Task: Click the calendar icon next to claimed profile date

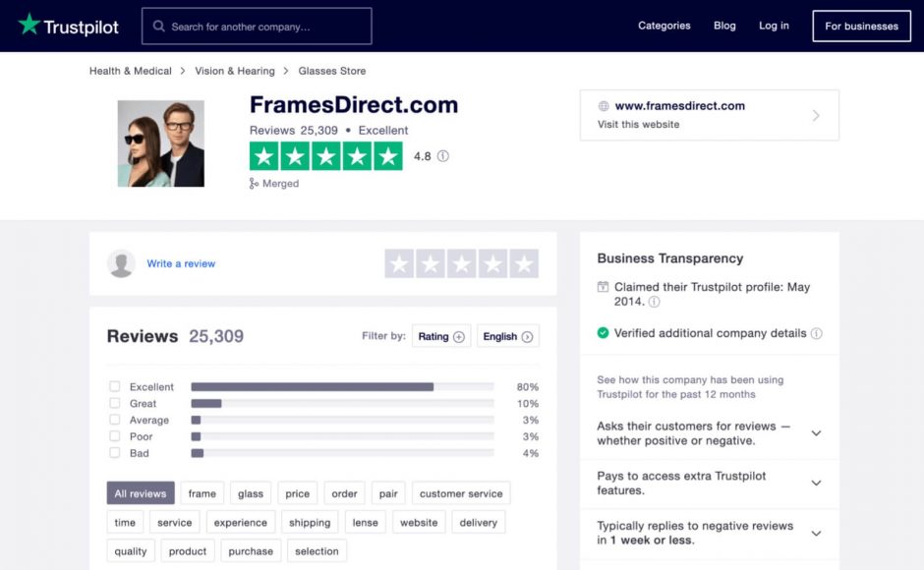Action: point(606,286)
